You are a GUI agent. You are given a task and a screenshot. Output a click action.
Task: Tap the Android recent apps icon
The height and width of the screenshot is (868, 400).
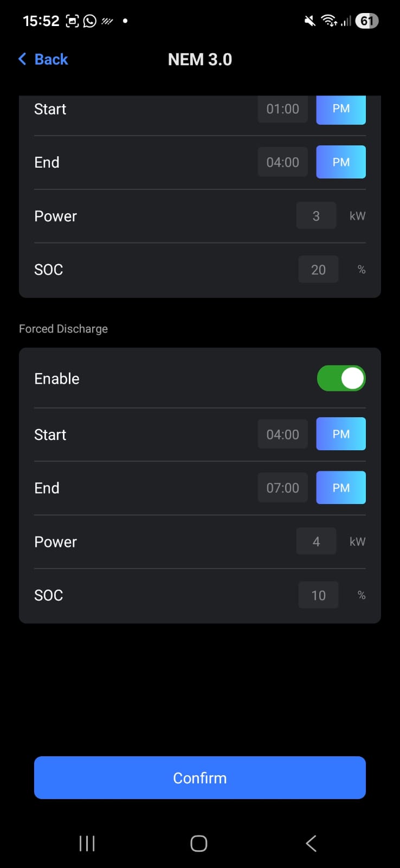click(x=87, y=843)
